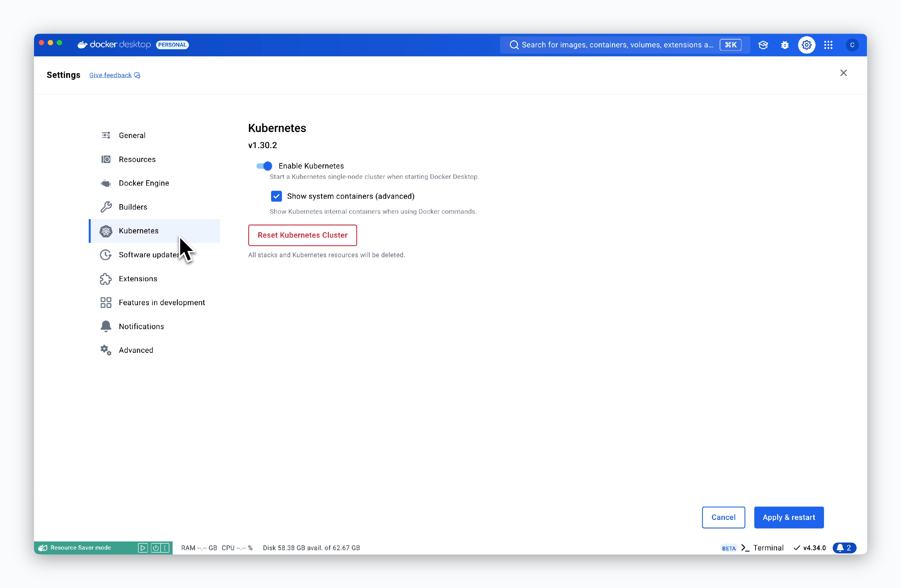Click the Resource Saver mode label

click(81, 548)
